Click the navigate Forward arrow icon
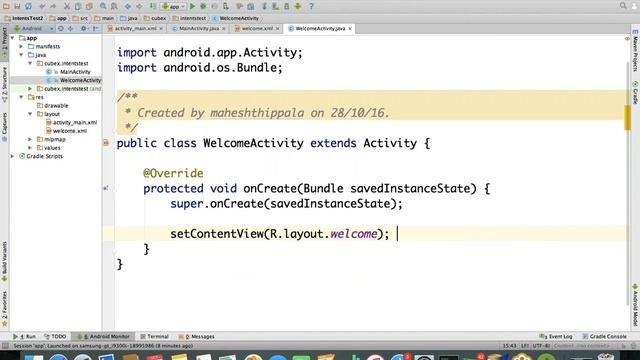This screenshot has width=640, height=360. point(139,6)
